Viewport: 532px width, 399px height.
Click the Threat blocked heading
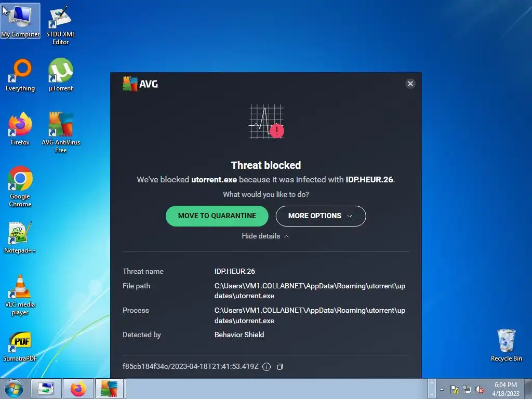coord(266,165)
